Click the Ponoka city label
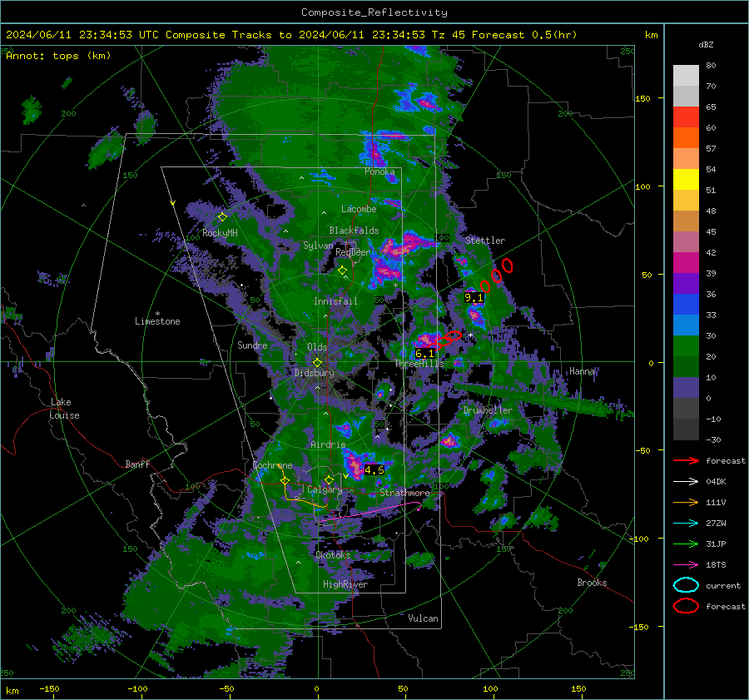This screenshot has width=749, height=700. click(379, 171)
